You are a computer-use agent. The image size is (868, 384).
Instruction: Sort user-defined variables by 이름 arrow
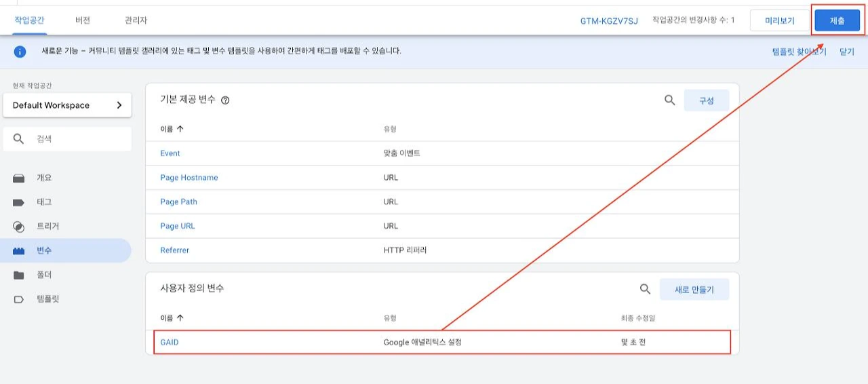pyautogui.click(x=180, y=318)
